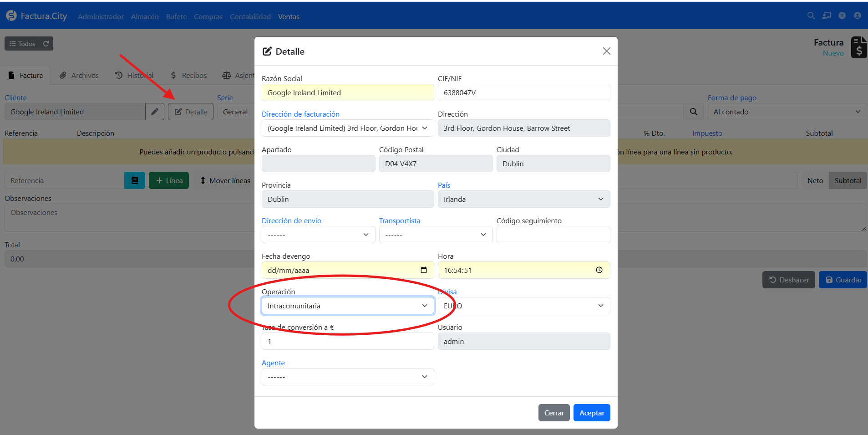Click the search magnifier in the top navbar
The image size is (868, 435).
(x=811, y=16)
